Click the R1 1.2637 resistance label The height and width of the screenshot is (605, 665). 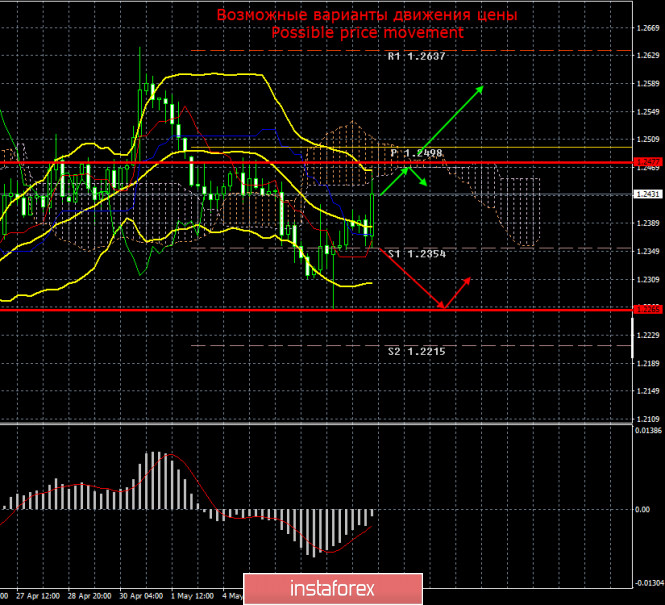(416, 56)
